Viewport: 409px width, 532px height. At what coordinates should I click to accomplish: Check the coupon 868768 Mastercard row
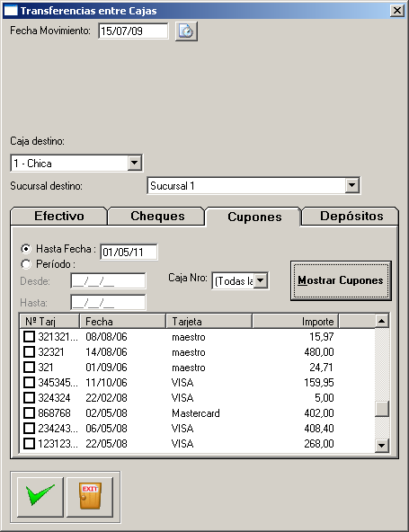(x=29, y=412)
